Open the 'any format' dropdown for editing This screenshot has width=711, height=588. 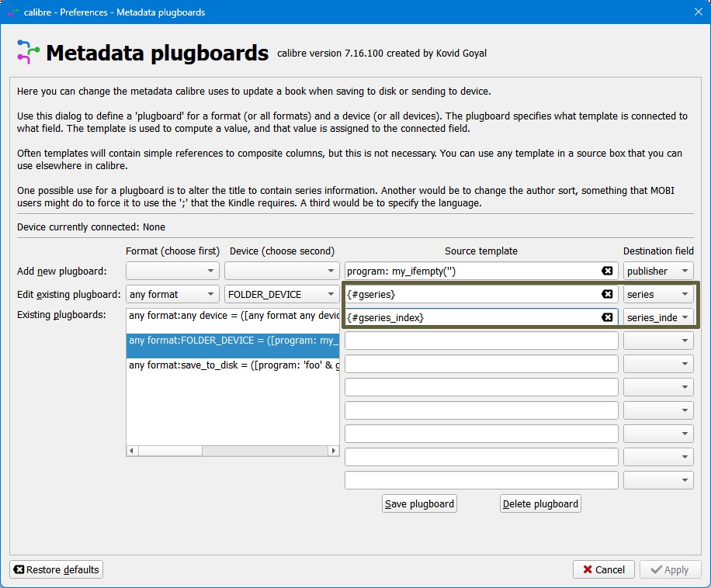click(x=172, y=295)
